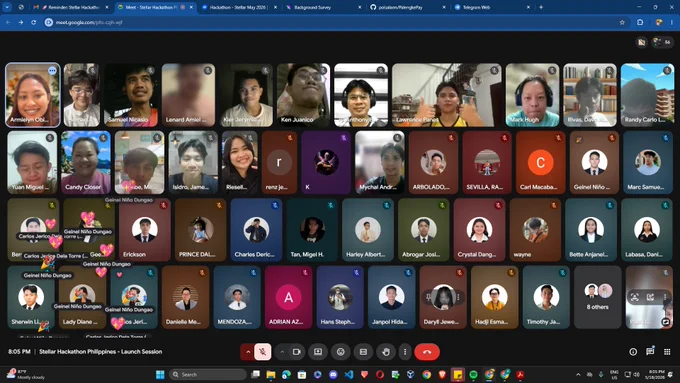Open the volume control in system tray
The height and width of the screenshot is (383, 680).
pos(637,374)
